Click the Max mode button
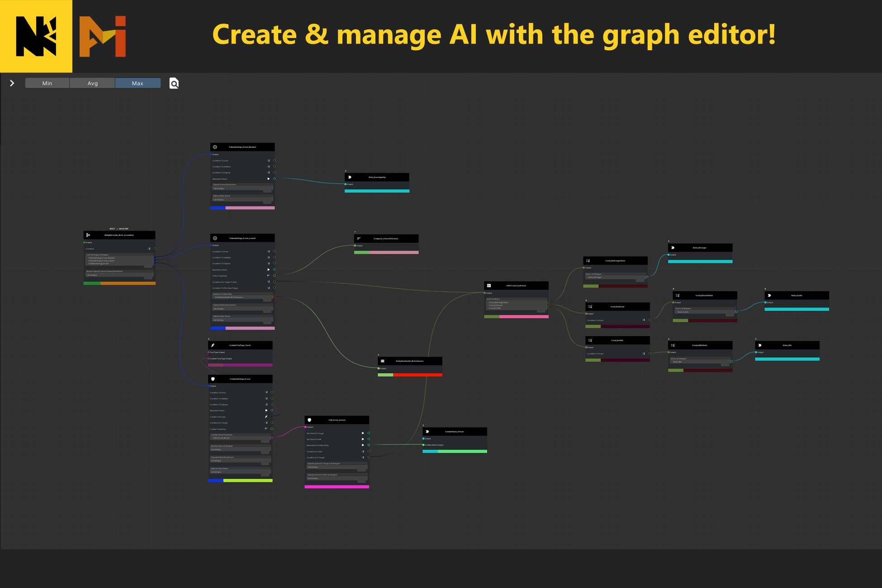 [138, 83]
